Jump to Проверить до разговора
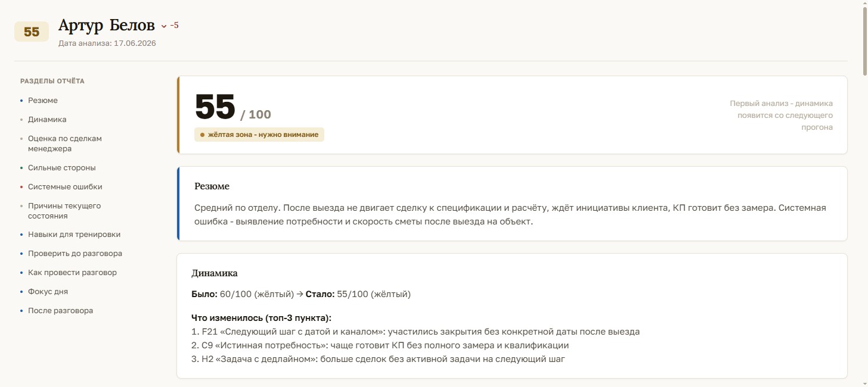 75,254
